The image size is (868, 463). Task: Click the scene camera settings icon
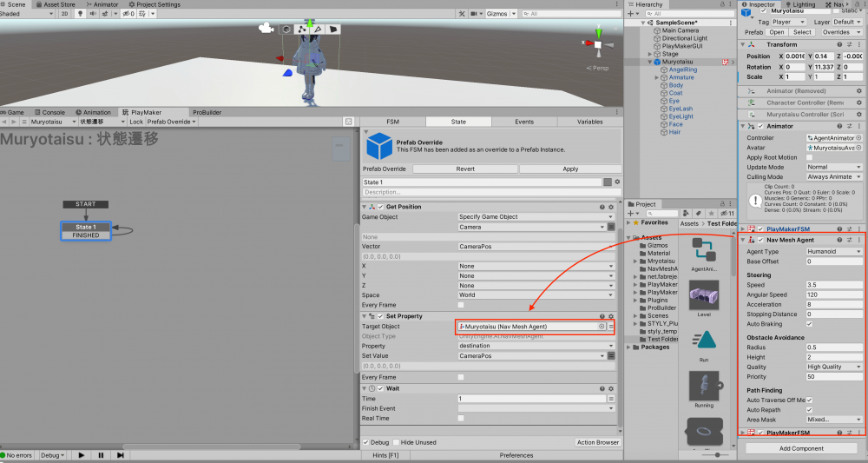pyautogui.click(x=475, y=13)
